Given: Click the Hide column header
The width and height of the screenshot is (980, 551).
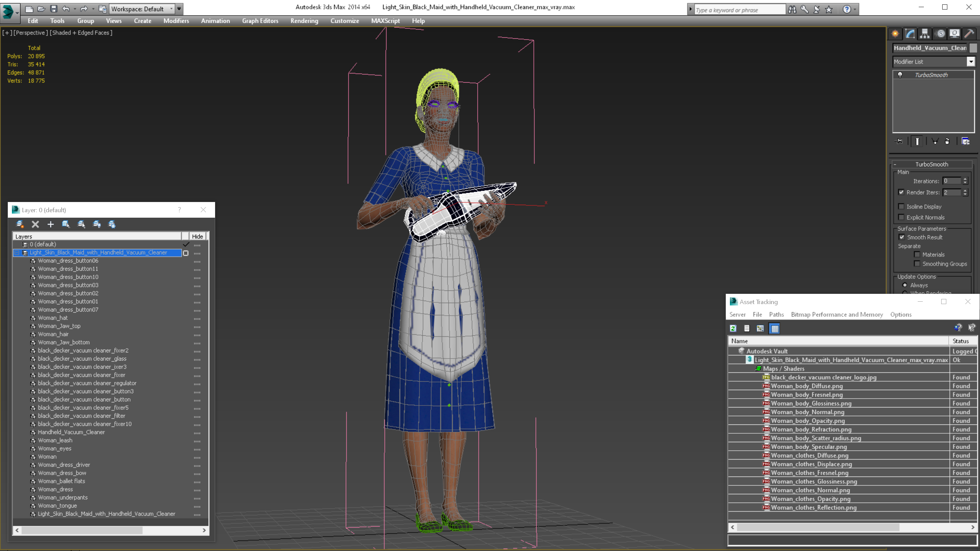Looking at the screenshot, I should [197, 236].
